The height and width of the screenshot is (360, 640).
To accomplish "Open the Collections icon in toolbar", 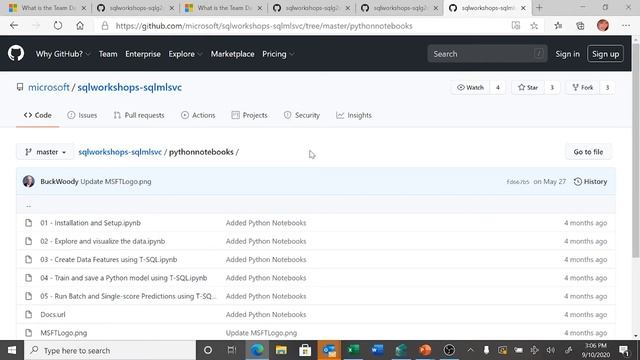I will pos(580,26).
